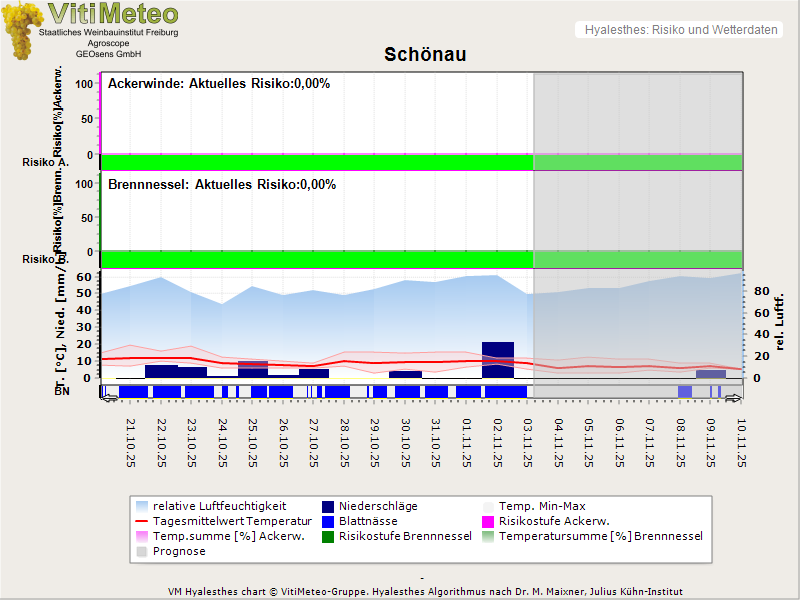Click the Temp.summe [%] Ackerw. legend entry

coord(215,536)
